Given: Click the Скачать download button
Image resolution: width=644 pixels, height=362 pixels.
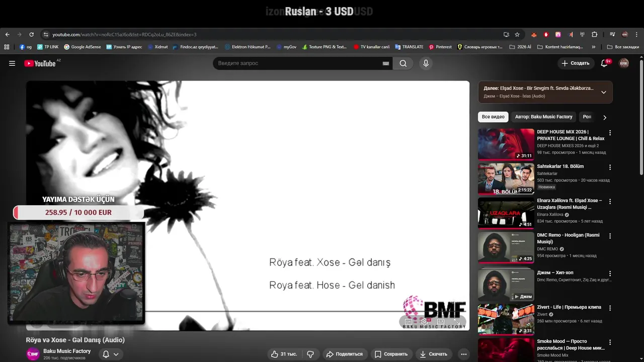Looking at the screenshot, I should coord(433,354).
